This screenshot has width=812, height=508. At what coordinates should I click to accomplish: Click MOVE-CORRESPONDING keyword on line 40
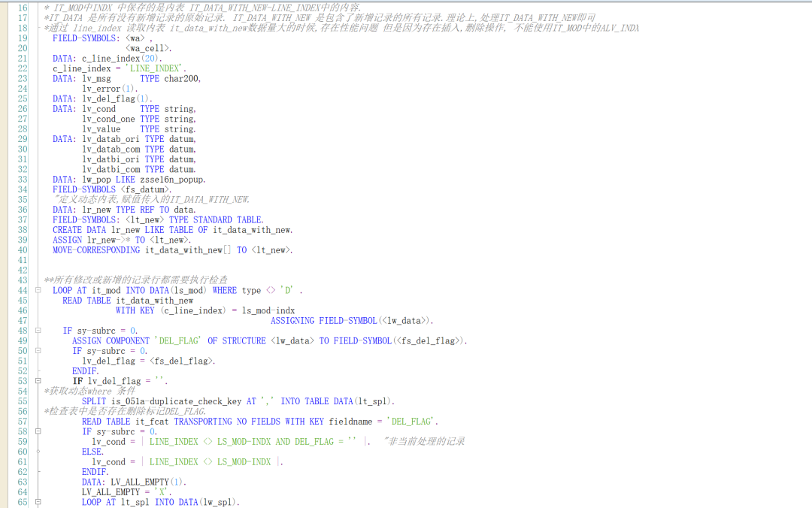coord(96,250)
